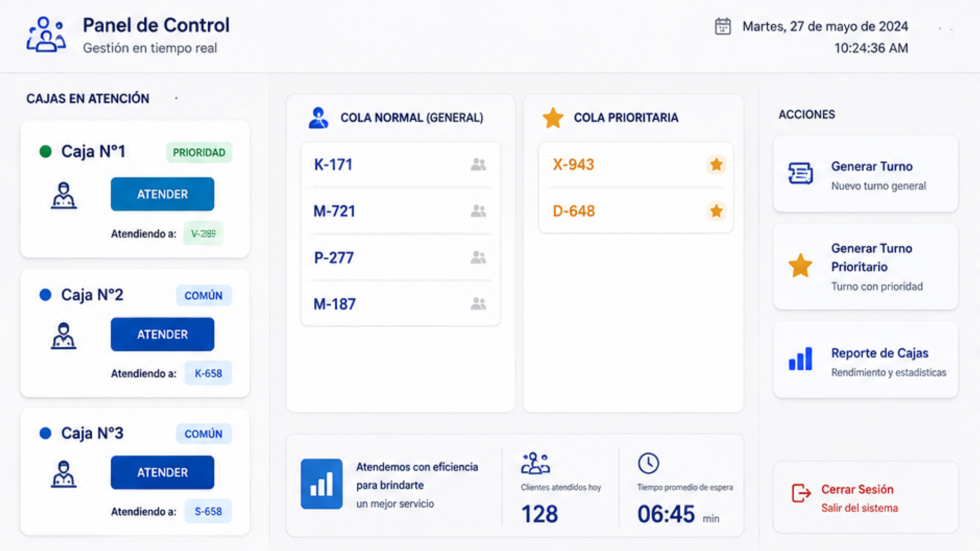The width and height of the screenshot is (980, 551).
Task: Click the person icon of Cola Normal
Action: coord(318,118)
